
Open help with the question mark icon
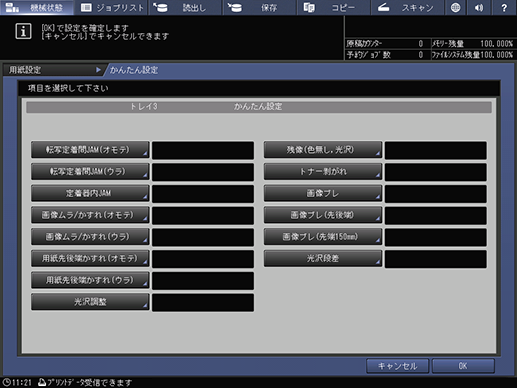(x=504, y=7)
